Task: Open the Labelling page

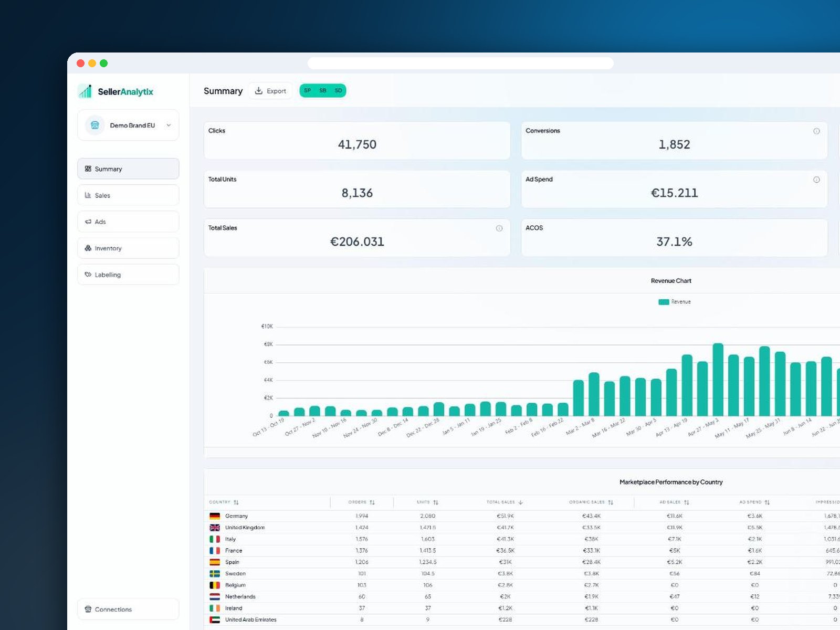Action: (128, 275)
